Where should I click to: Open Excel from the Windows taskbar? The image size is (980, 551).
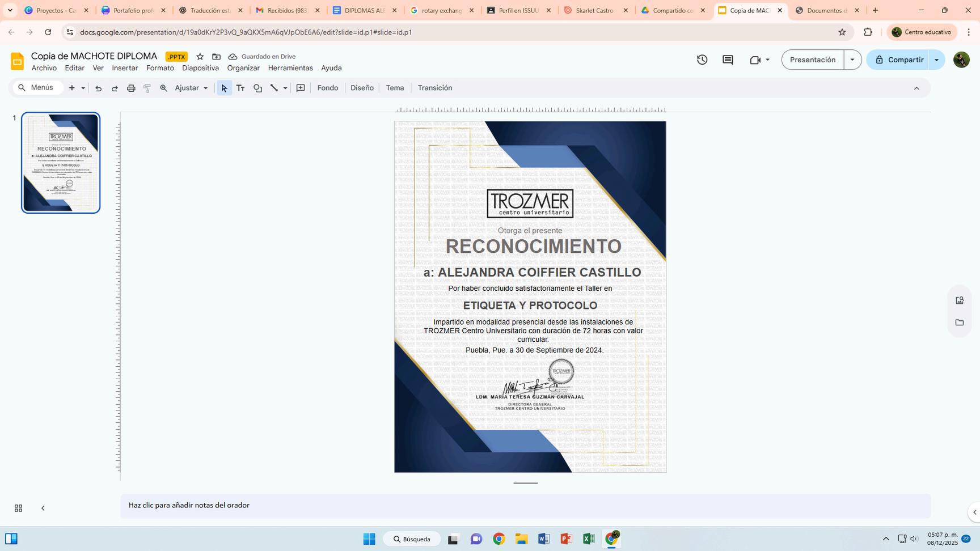(x=589, y=539)
